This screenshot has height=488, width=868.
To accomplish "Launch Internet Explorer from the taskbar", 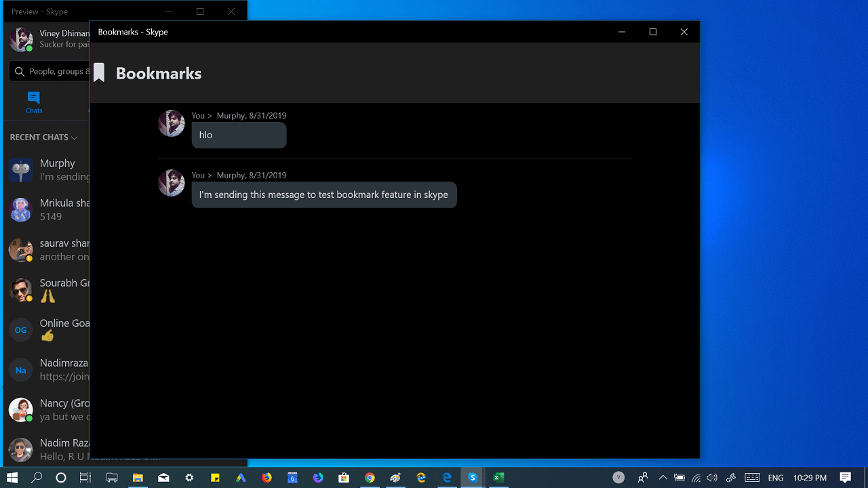I will [x=421, y=478].
